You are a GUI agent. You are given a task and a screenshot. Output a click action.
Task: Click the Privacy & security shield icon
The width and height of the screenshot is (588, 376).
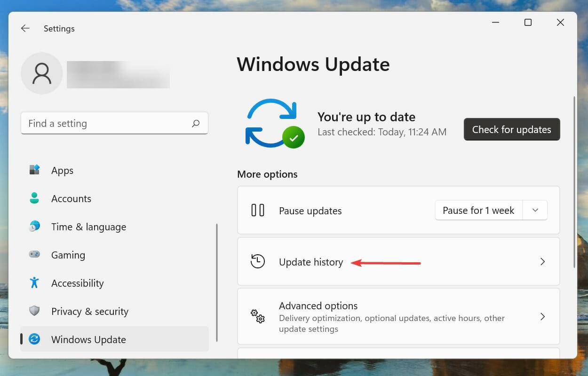point(34,311)
